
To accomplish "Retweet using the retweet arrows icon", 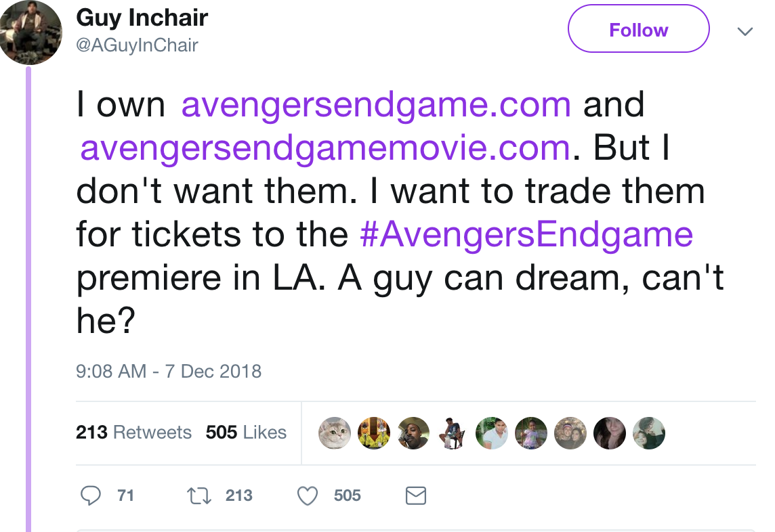I will click(198, 496).
